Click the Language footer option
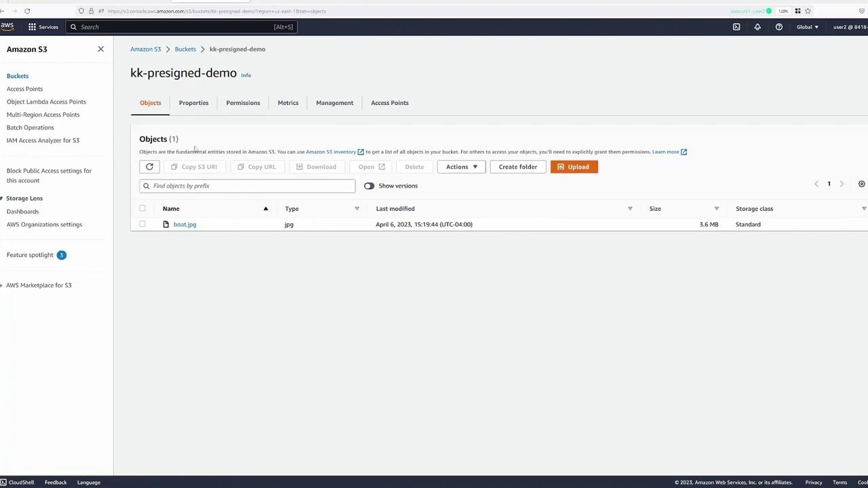This screenshot has height=488, width=868. [89, 483]
